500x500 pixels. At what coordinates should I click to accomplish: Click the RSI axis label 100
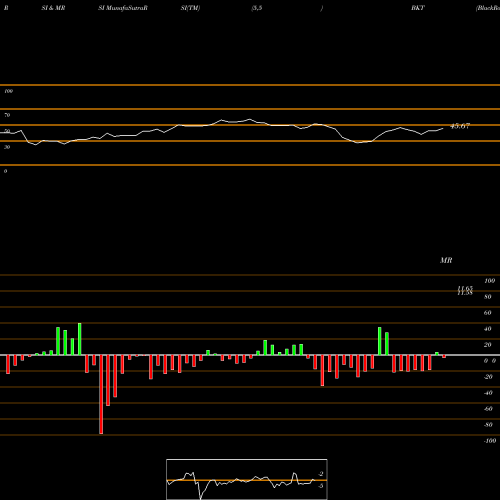tap(9, 91)
